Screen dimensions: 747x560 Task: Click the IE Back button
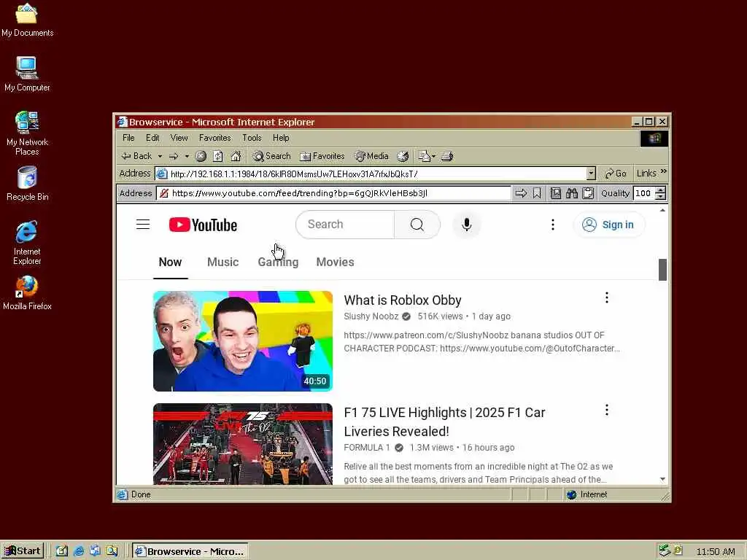(x=136, y=156)
